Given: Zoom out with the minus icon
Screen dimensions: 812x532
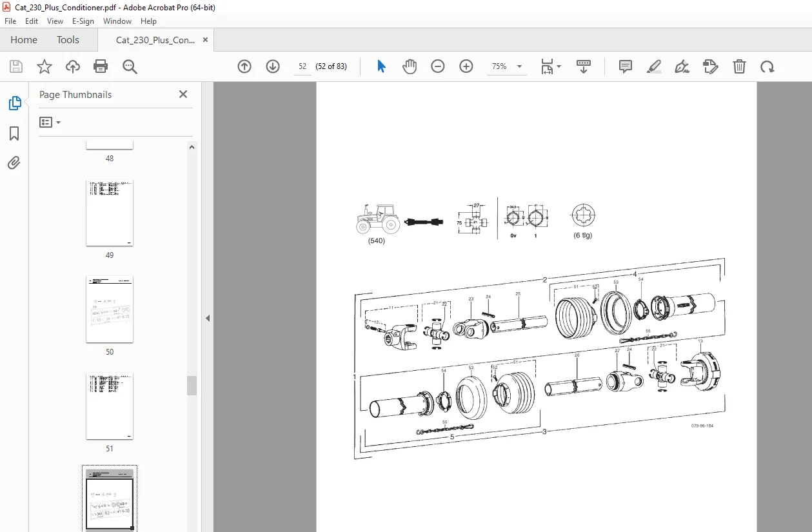Looking at the screenshot, I should tap(438, 66).
